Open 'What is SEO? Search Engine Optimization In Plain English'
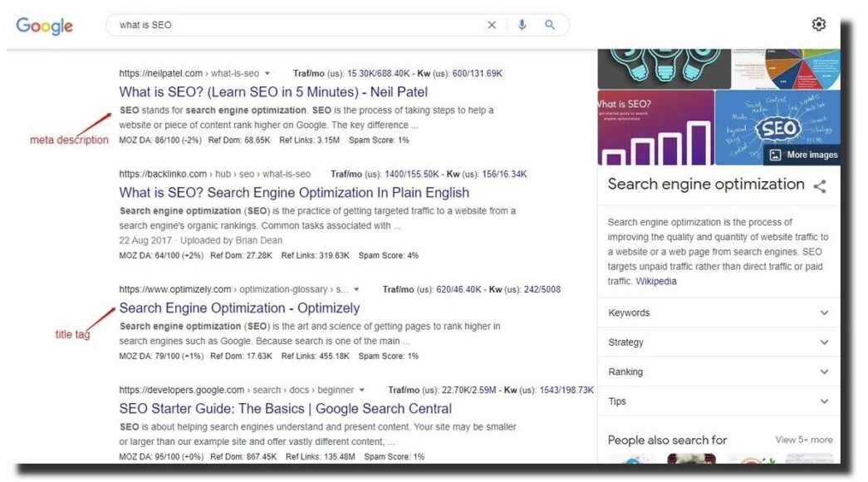Screen dimensions: 868x482 point(294,193)
